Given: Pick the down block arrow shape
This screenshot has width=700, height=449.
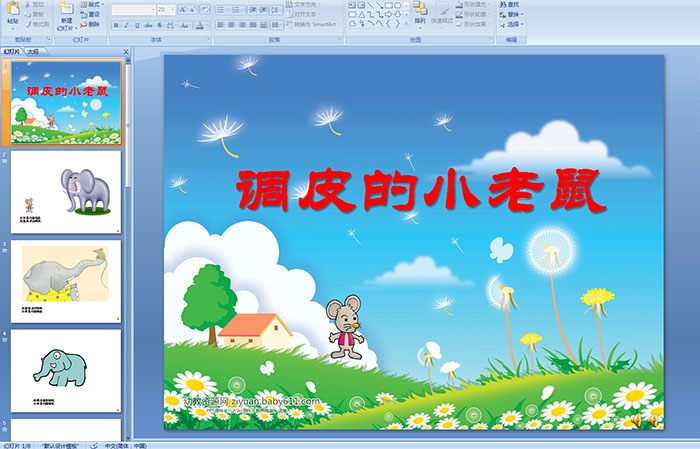Looking at the screenshot, I should pyautogui.click(x=397, y=15).
